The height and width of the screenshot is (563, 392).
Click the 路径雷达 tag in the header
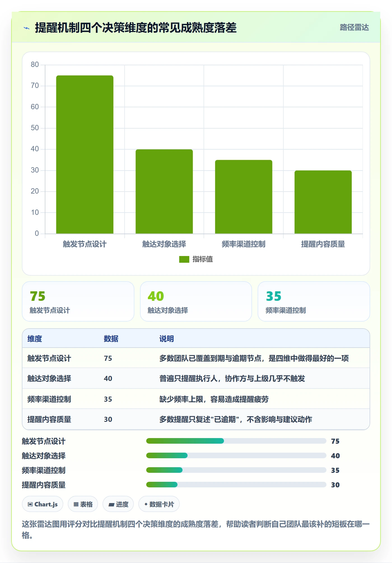click(354, 27)
